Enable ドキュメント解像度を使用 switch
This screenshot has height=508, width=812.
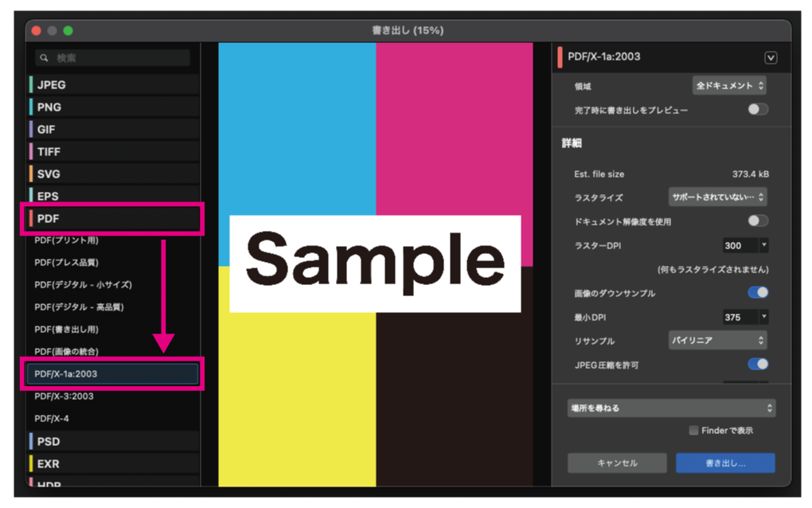click(x=758, y=221)
